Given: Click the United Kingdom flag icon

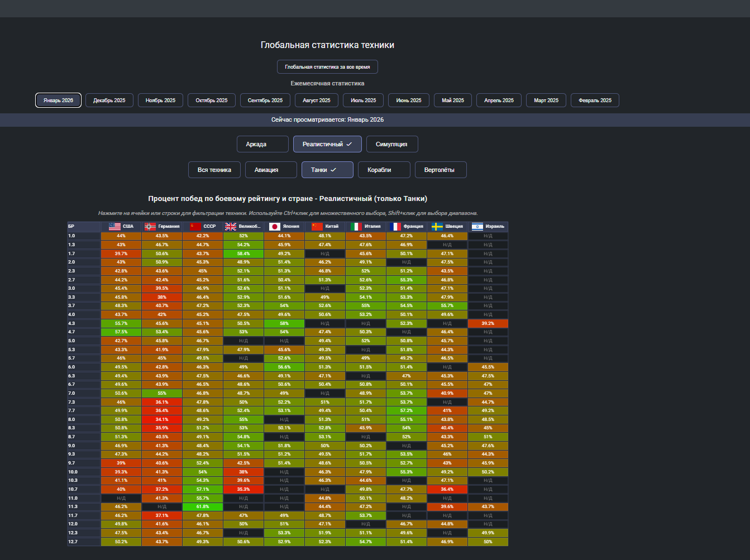Looking at the screenshot, I should [231, 227].
